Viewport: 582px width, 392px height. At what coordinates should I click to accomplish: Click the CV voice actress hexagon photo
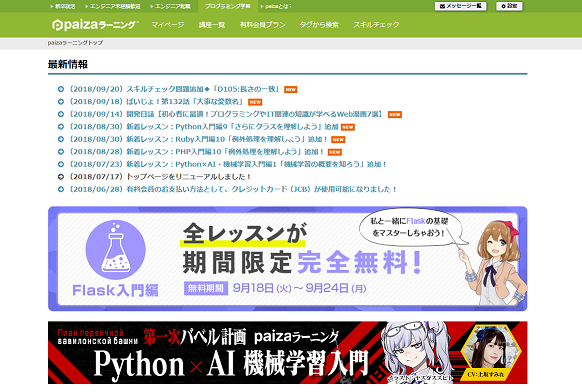(490, 350)
